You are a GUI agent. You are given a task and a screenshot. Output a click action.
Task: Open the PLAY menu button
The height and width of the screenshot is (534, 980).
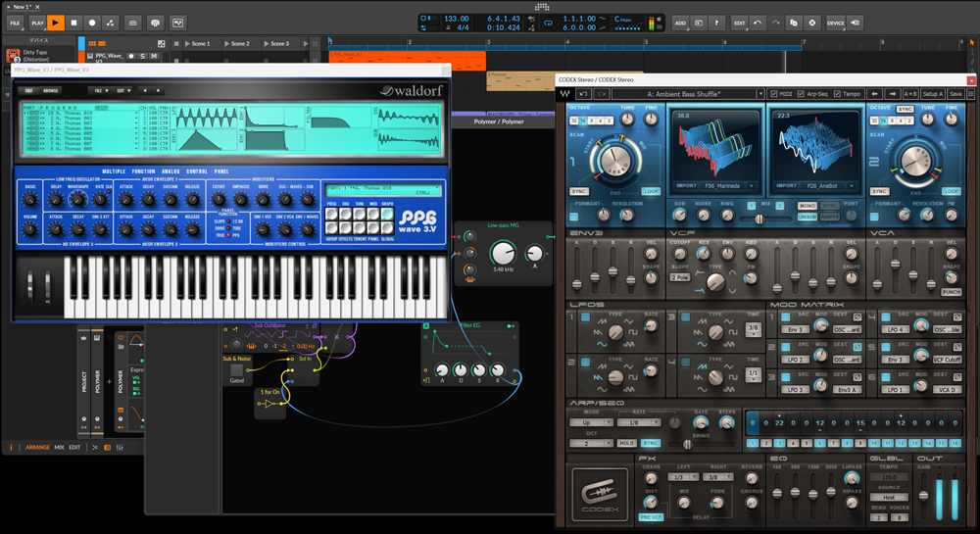(x=37, y=24)
